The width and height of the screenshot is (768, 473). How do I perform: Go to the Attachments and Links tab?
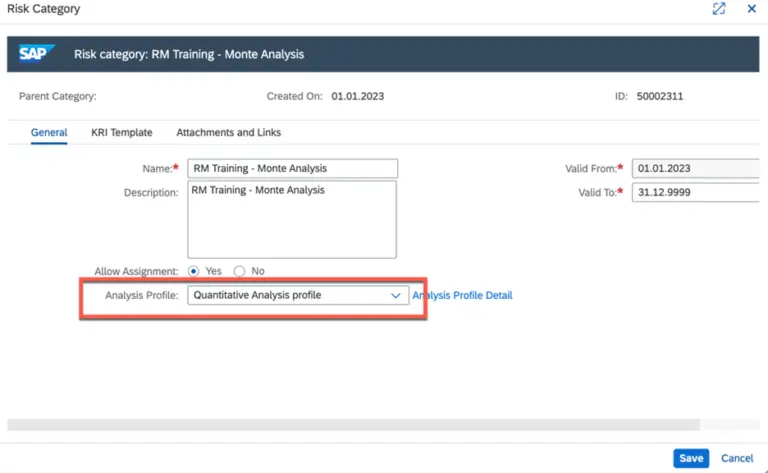pos(228,132)
